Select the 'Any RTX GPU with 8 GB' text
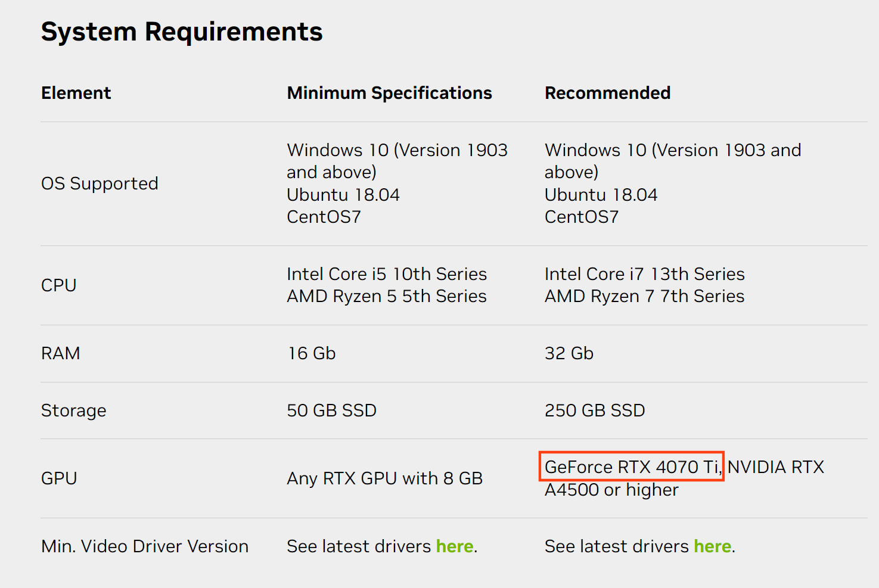 click(x=384, y=478)
